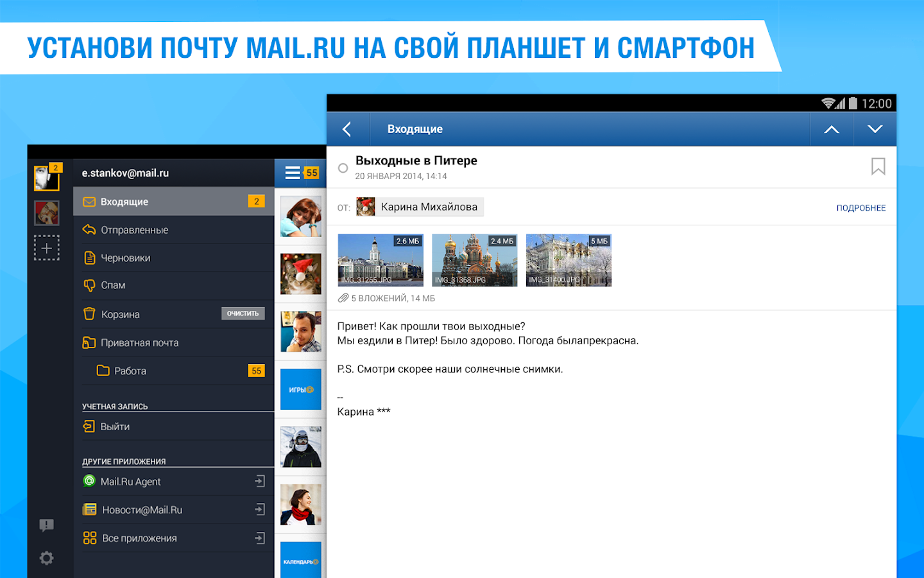Open the Спам folder
The height and width of the screenshot is (578, 924).
pyautogui.click(x=174, y=285)
